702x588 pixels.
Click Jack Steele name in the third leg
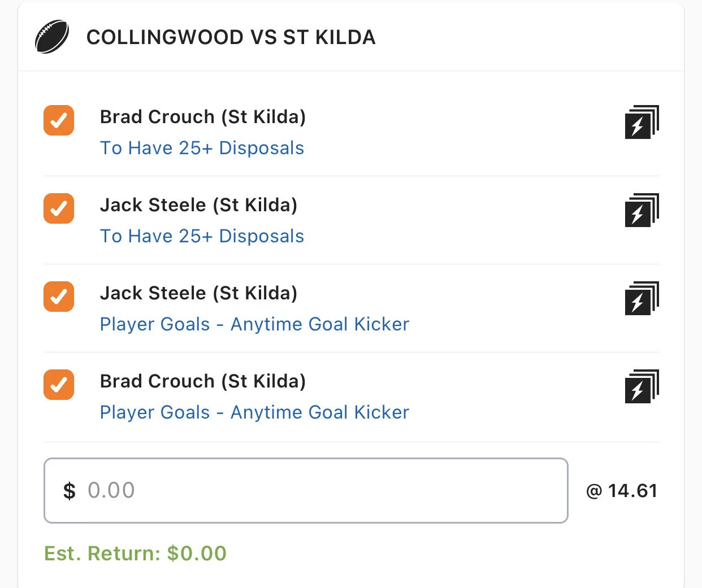[x=198, y=293]
